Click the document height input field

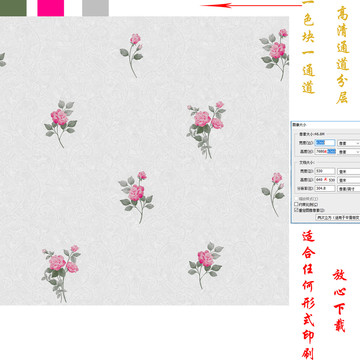click(325, 180)
